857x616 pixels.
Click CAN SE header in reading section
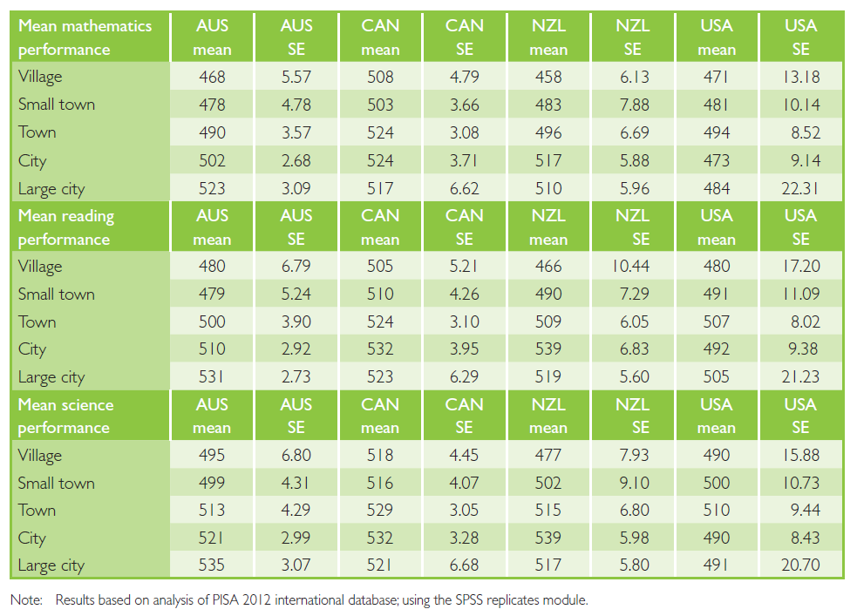click(464, 227)
